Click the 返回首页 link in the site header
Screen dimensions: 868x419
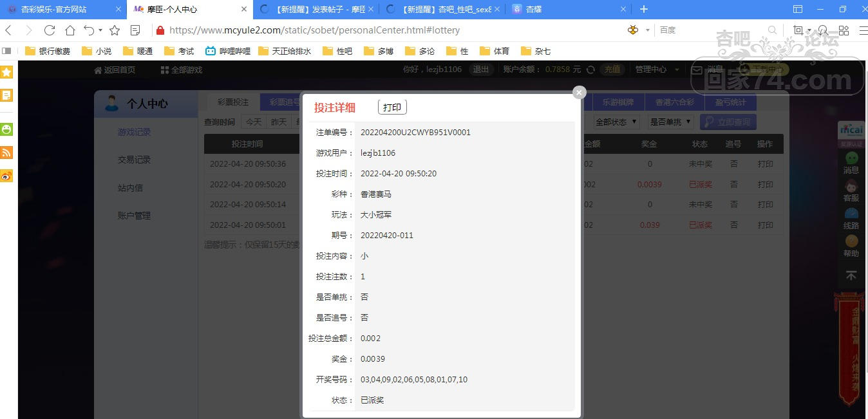point(115,70)
